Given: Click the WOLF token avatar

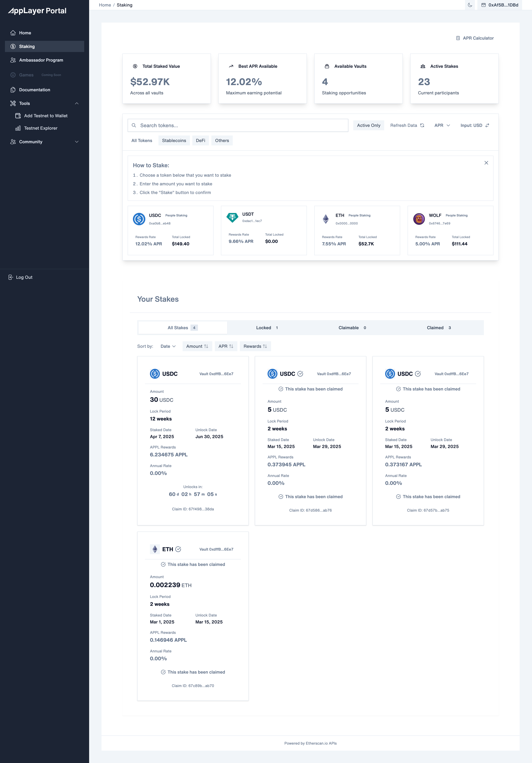Looking at the screenshot, I should 419,219.
